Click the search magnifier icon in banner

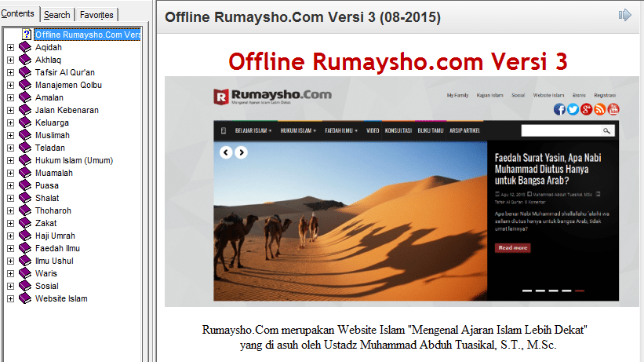(606, 131)
